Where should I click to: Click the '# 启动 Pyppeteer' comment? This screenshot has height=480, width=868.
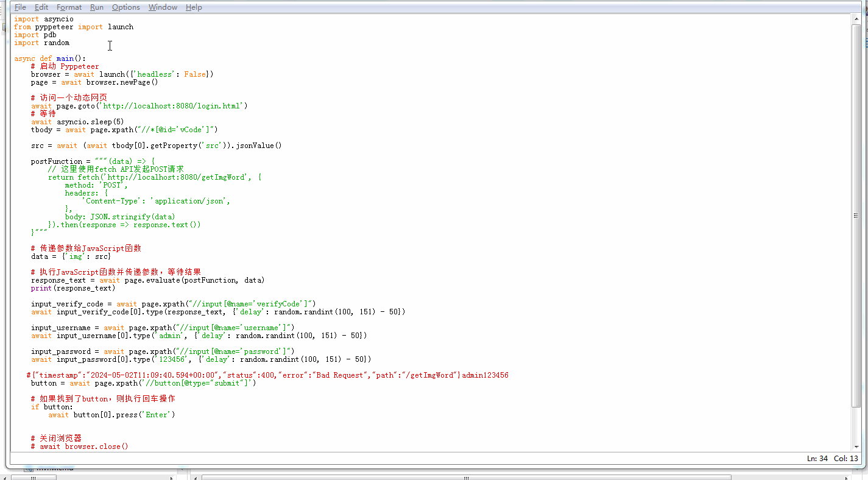[65, 66]
